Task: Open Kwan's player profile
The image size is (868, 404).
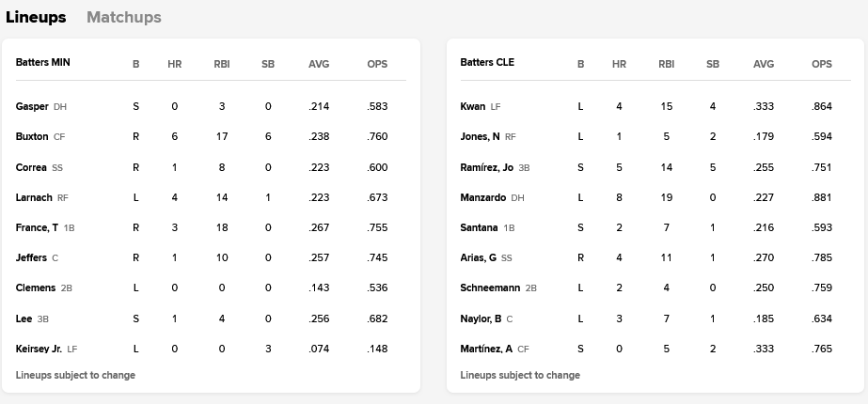Action: tap(473, 106)
